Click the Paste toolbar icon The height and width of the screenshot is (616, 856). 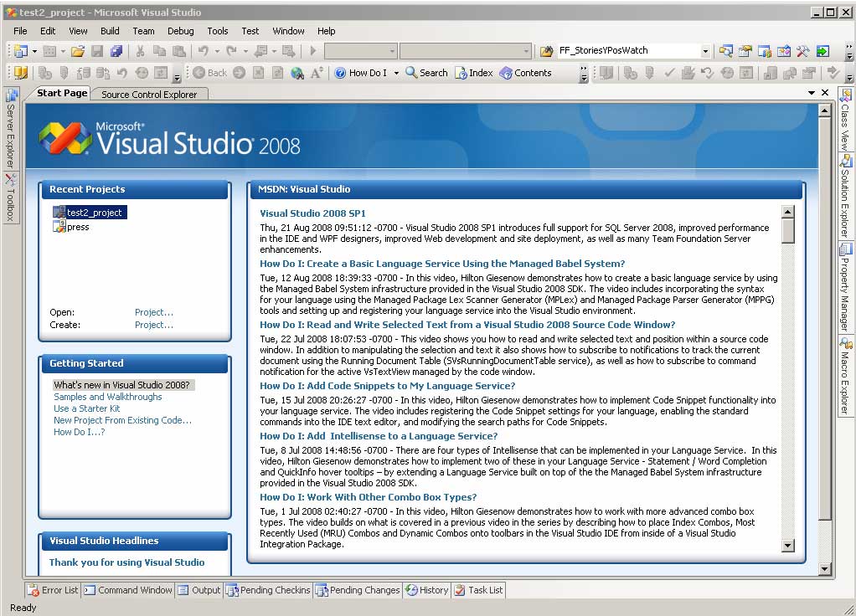click(178, 51)
